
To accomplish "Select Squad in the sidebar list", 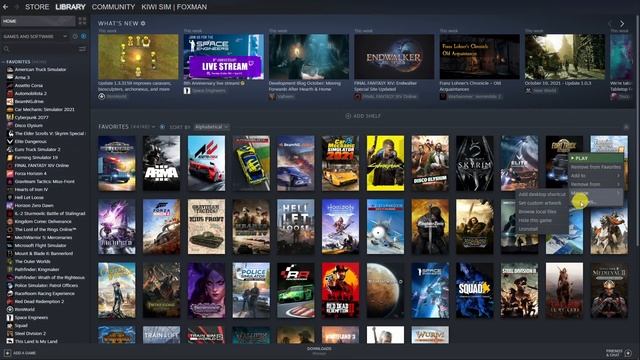I will click(x=21, y=326).
